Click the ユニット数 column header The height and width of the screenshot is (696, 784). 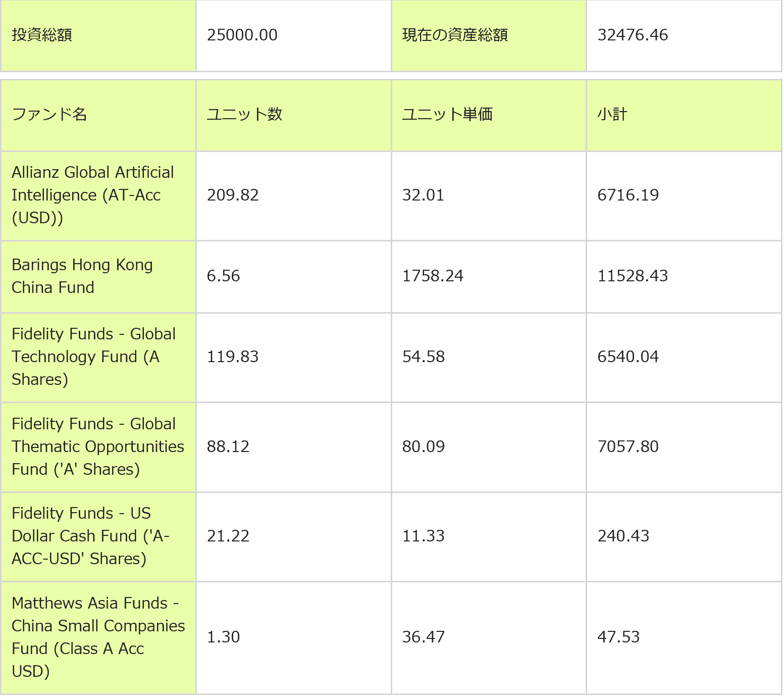point(244,114)
